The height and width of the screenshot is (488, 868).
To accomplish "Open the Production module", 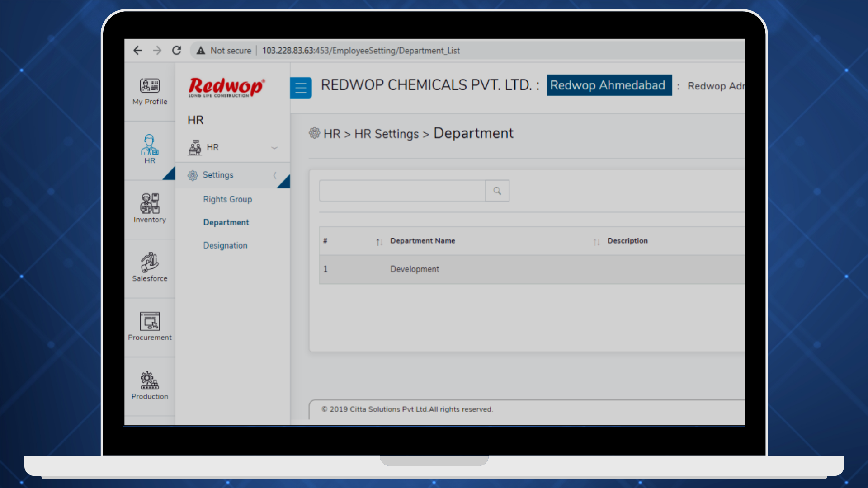I will [x=150, y=385].
